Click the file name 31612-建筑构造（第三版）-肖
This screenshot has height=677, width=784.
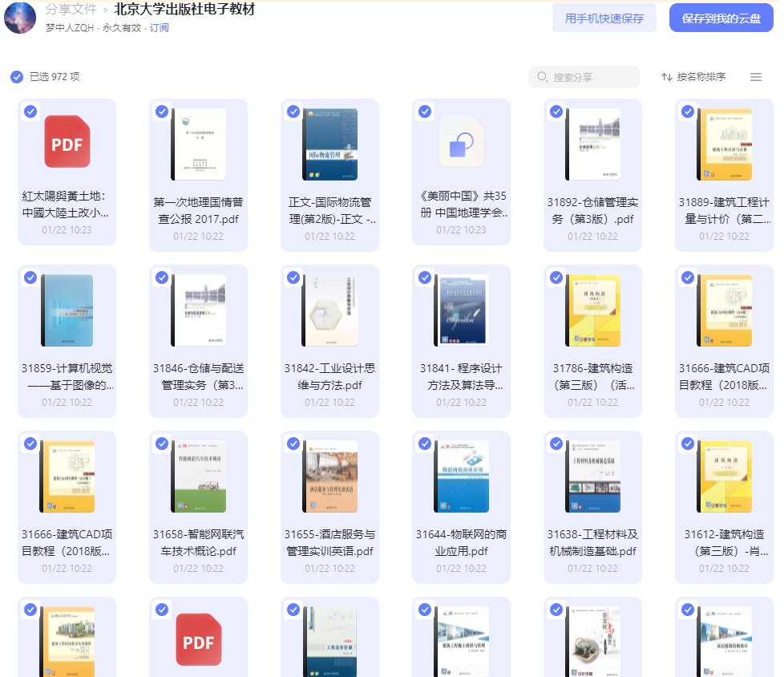[x=725, y=543]
